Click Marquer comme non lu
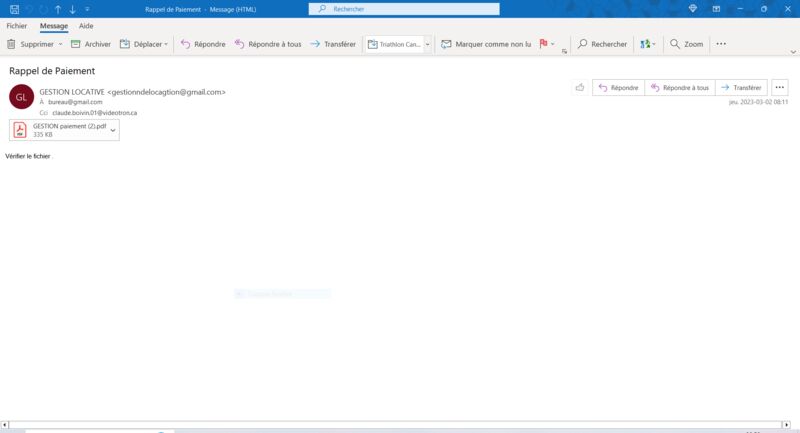The width and height of the screenshot is (800, 433). coord(486,44)
